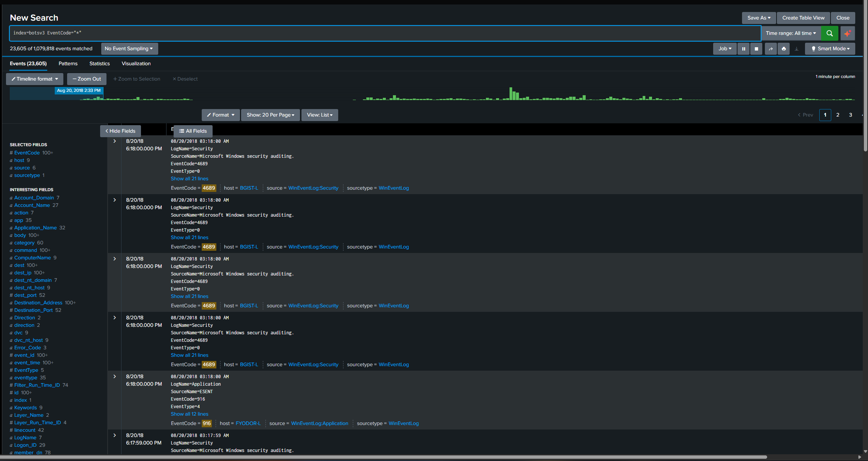Image resolution: width=868 pixels, height=461 pixels.
Task: Click the horizontal scrollbar at bottom
Action: pos(384,457)
